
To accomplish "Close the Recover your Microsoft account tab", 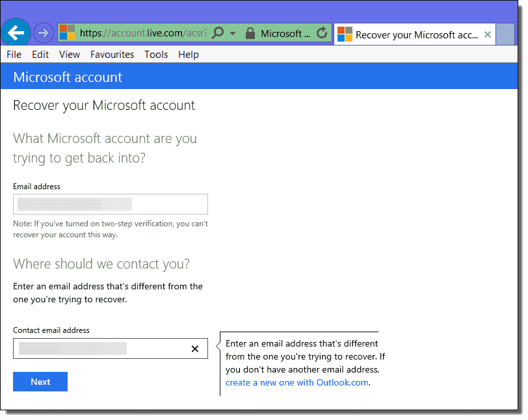I will [x=487, y=34].
